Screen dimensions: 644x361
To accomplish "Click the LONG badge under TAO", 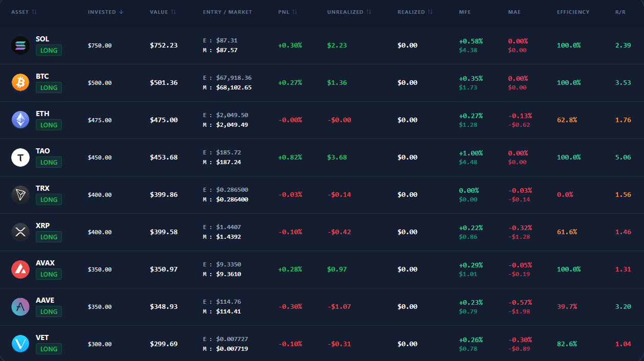I will 49,162.
